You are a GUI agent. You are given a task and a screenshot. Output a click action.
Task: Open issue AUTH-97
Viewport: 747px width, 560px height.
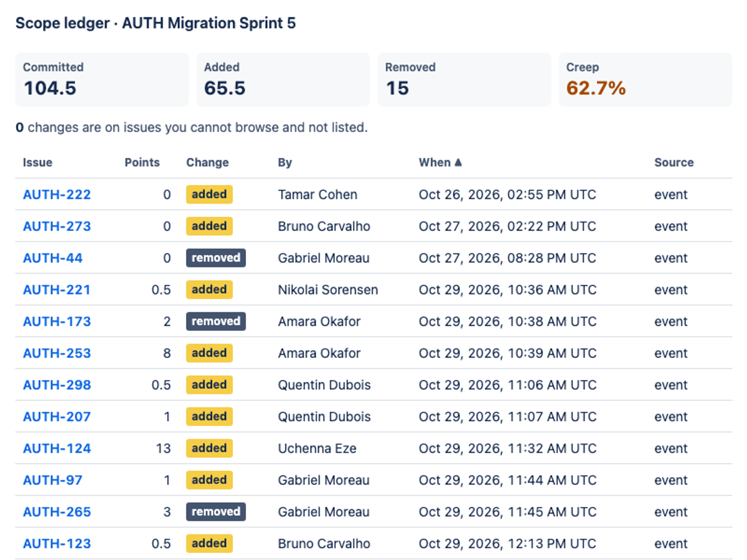click(53, 480)
